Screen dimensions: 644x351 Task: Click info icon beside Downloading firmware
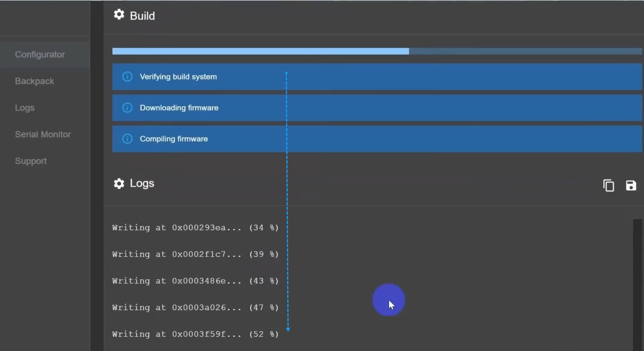[x=127, y=108]
